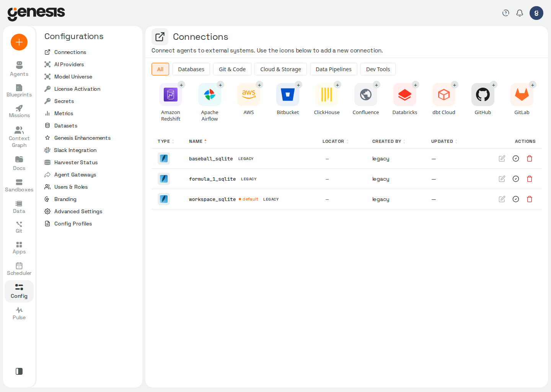Click the check icon for workspace_sqlite

tap(516, 199)
